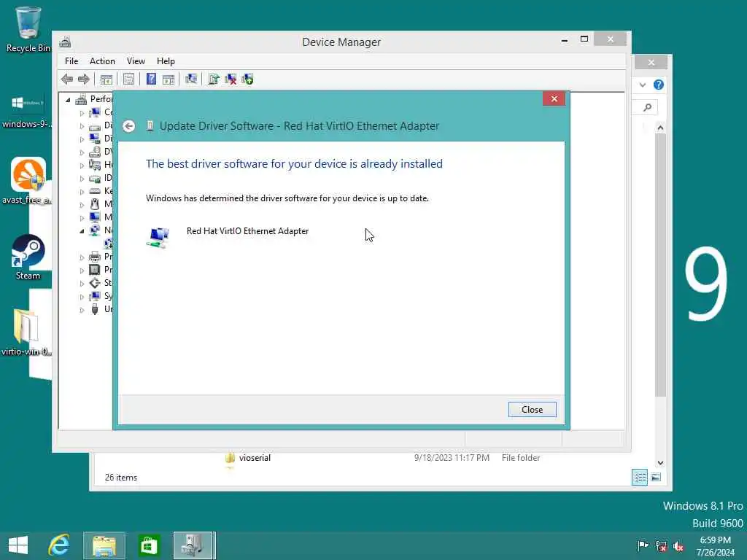Image resolution: width=747 pixels, height=560 pixels.
Task: Switch File Explorer to large icons view
Action: [x=656, y=477]
